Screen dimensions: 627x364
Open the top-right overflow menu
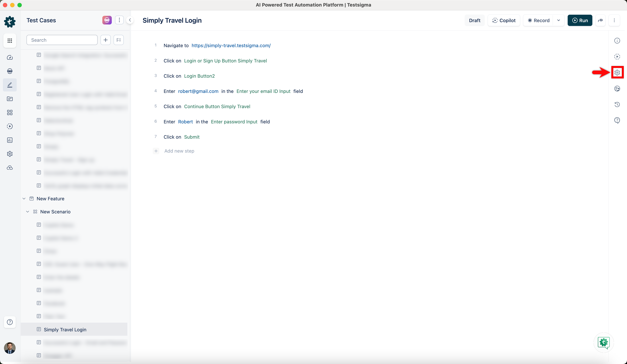(x=614, y=20)
